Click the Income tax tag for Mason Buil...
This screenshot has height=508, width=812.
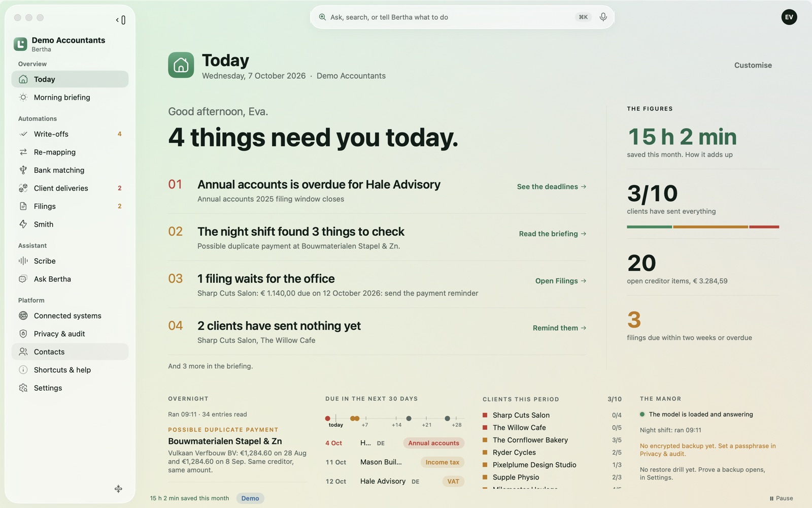click(x=442, y=462)
